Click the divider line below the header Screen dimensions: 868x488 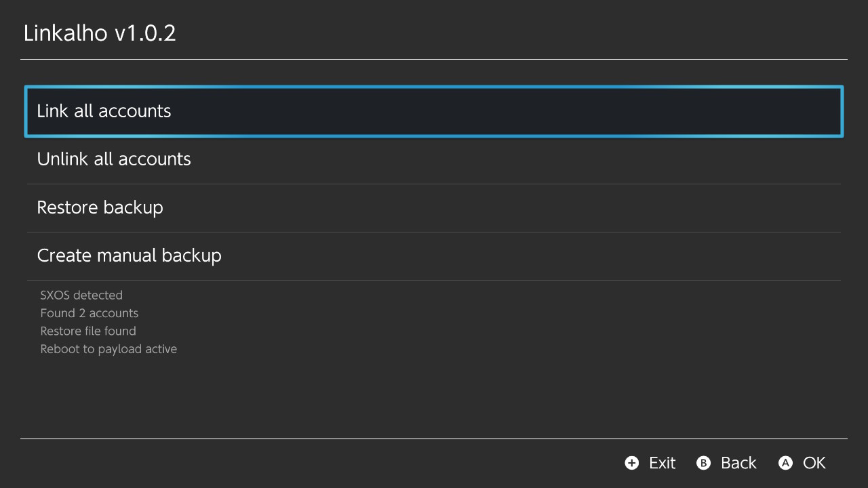(x=434, y=60)
